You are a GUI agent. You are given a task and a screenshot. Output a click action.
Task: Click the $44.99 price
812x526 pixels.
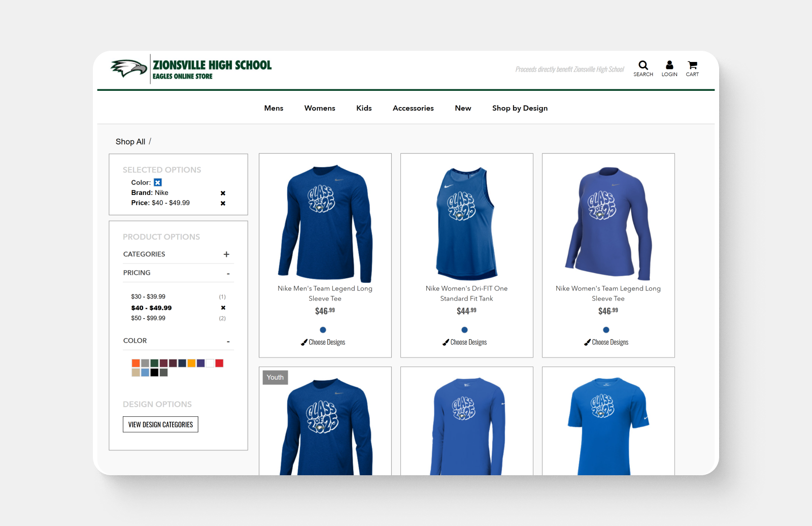click(466, 311)
